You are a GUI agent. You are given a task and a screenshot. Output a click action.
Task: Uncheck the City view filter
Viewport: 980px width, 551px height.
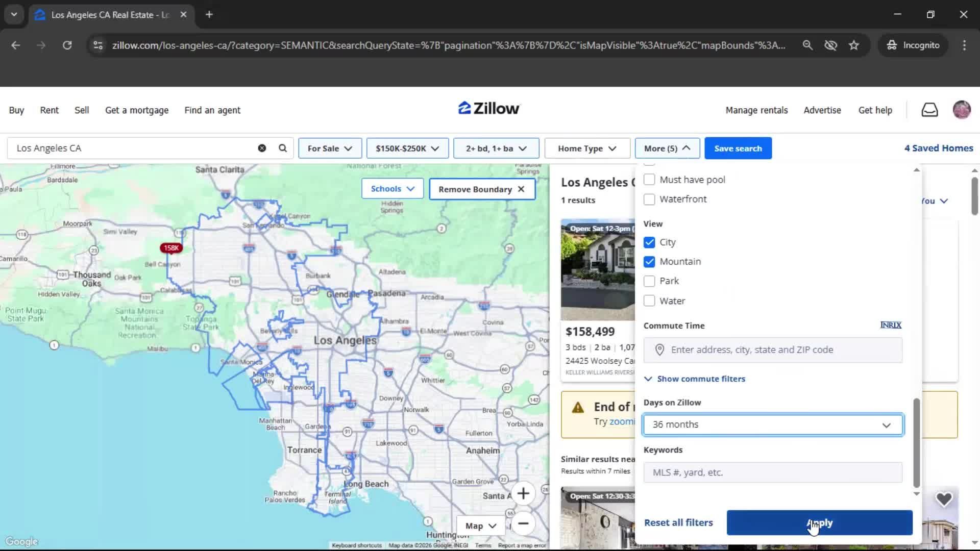click(x=649, y=242)
